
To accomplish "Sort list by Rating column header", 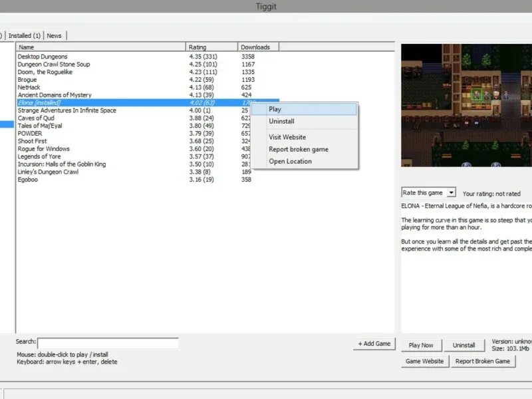I will (211, 47).
